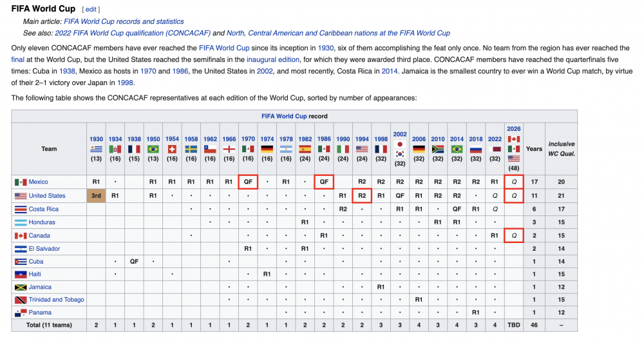
Task: Click the France flag under 1938
Action: [x=134, y=149]
